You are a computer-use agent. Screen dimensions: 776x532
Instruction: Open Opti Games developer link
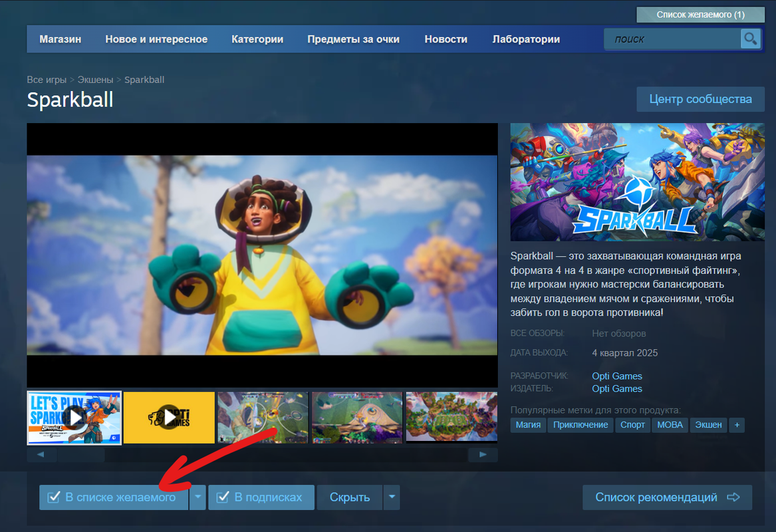[616, 376]
